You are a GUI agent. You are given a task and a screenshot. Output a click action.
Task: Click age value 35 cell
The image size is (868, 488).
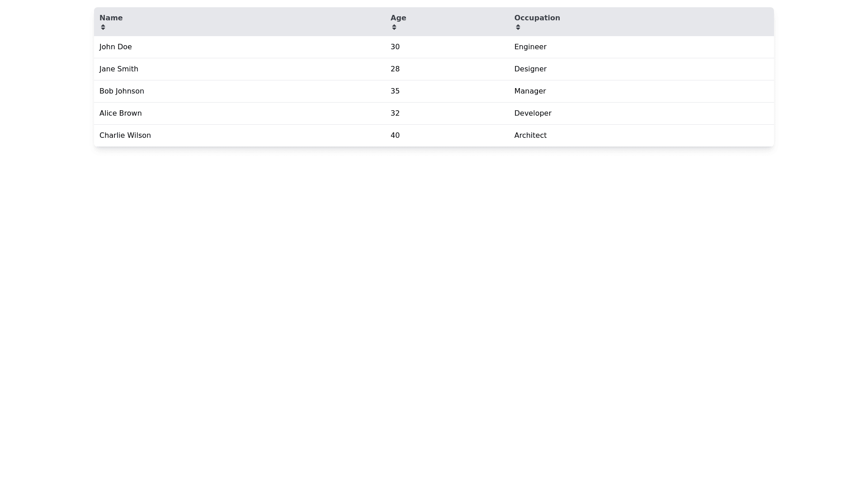(x=395, y=91)
